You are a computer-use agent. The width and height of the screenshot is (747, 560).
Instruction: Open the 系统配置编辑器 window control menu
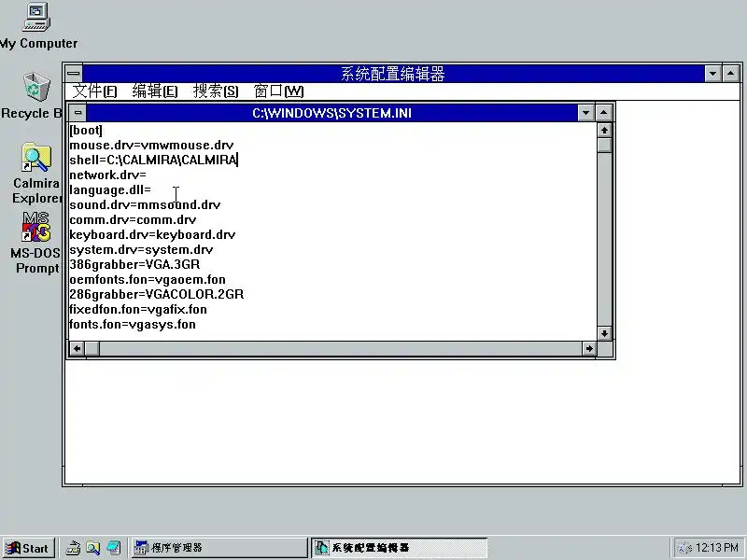point(74,74)
